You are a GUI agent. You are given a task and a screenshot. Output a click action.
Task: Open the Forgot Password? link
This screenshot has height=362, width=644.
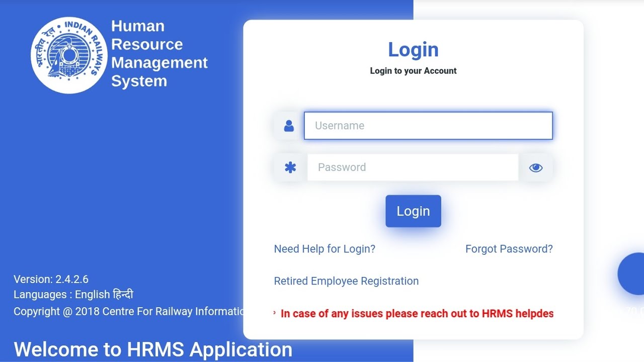[x=509, y=249]
